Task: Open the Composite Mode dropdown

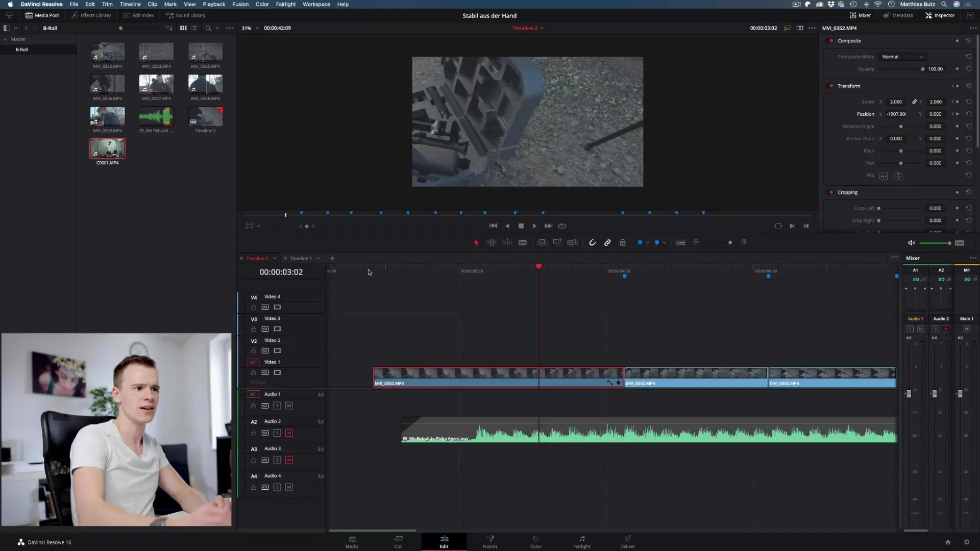Action: [902, 57]
